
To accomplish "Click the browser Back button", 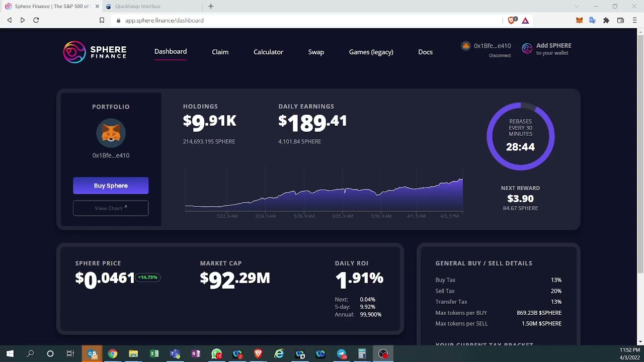I will [x=10, y=20].
